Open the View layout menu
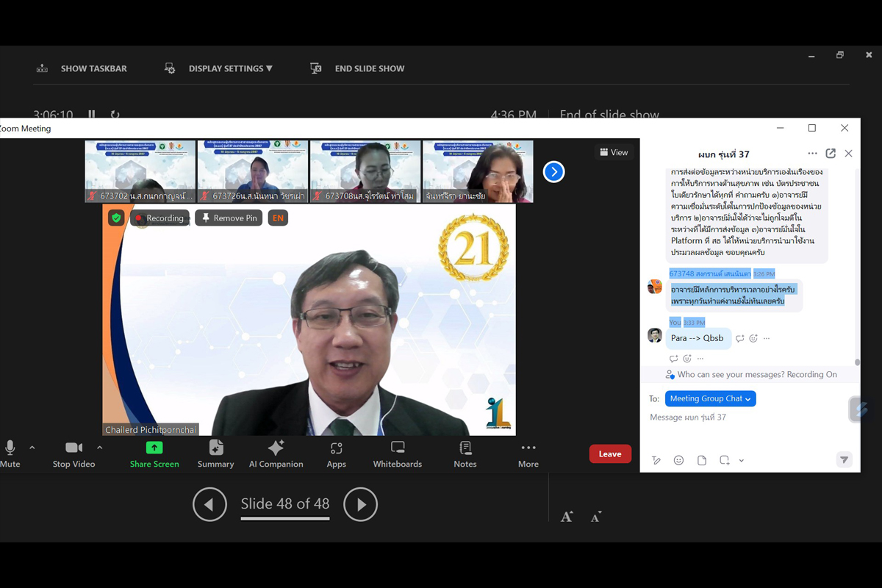The width and height of the screenshot is (882, 588). pos(614,152)
